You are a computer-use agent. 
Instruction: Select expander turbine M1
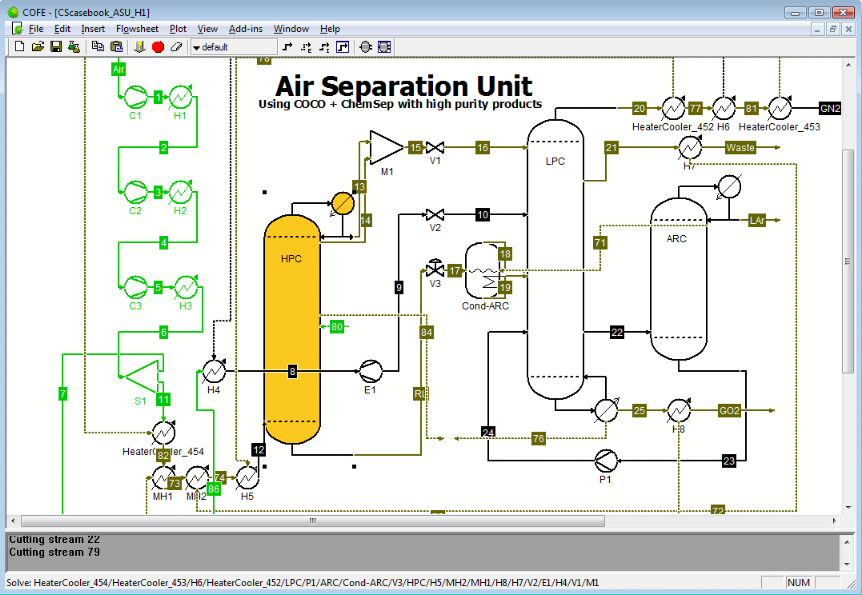[x=386, y=147]
